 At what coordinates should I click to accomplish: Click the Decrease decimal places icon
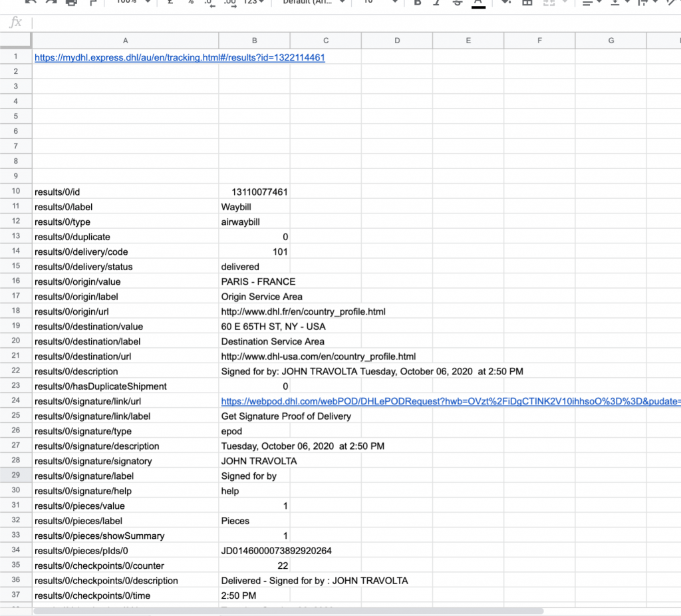click(x=209, y=3)
